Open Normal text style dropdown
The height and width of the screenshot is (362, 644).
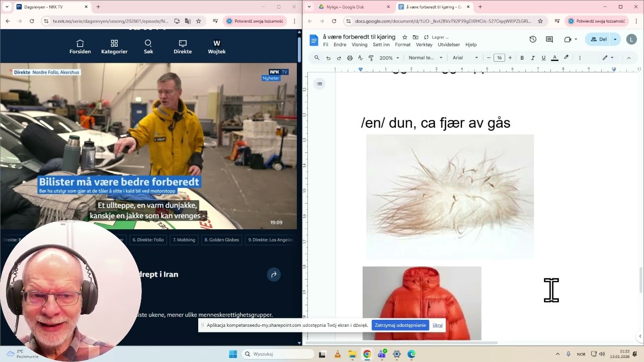click(x=426, y=58)
